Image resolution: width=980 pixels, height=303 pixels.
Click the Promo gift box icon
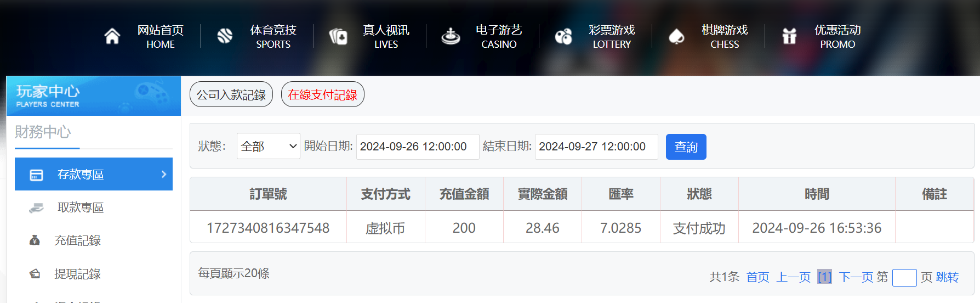789,37
